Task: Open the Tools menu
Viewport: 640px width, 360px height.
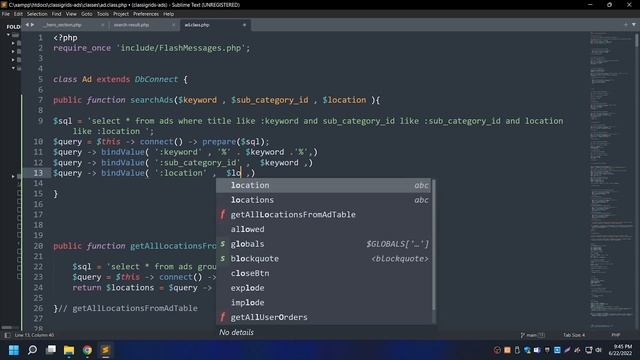Action: (x=103, y=14)
